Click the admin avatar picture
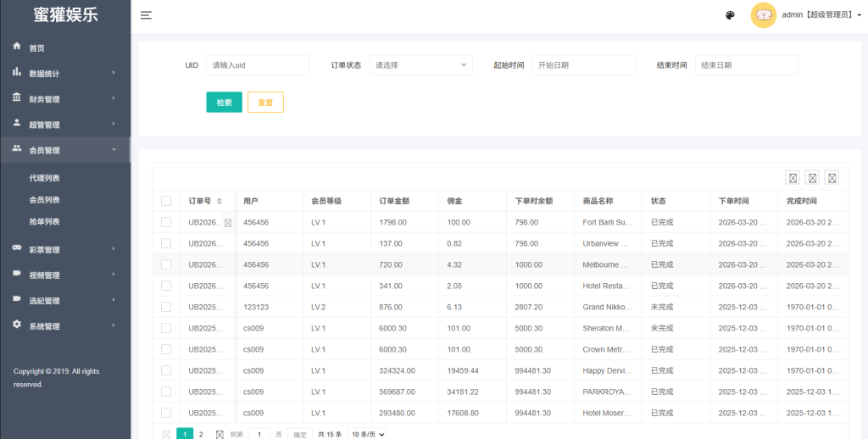Image resolution: width=868 pixels, height=439 pixels. [x=763, y=15]
